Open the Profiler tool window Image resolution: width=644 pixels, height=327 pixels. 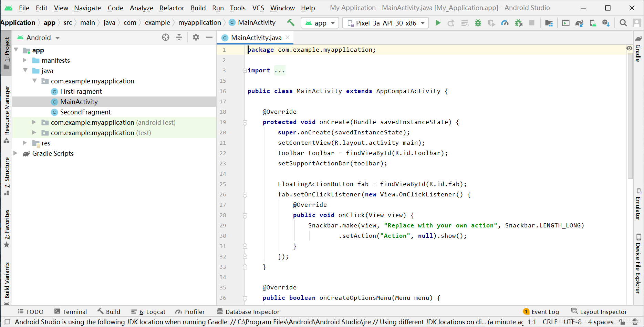click(190, 311)
